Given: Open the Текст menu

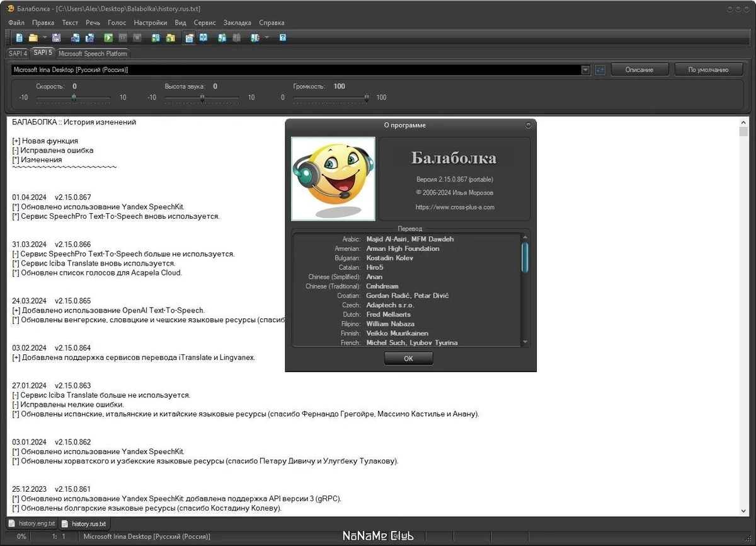Looking at the screenshot, I should [70, 23].
